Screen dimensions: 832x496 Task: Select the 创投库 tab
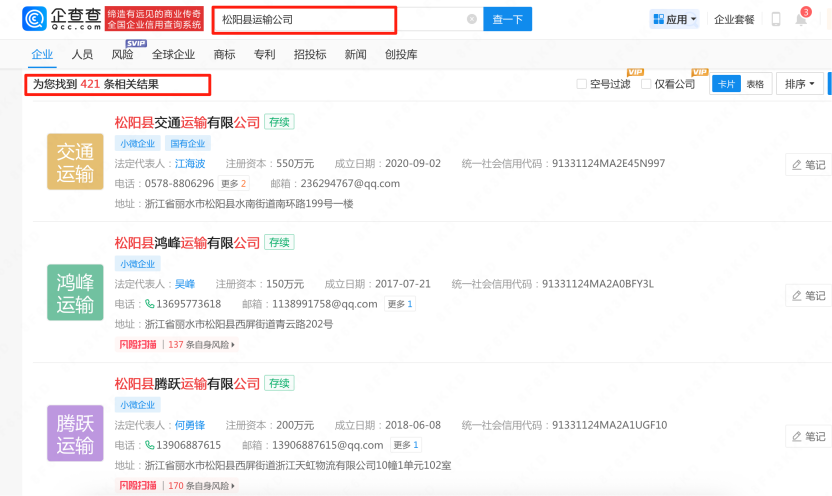coord(401,54)
